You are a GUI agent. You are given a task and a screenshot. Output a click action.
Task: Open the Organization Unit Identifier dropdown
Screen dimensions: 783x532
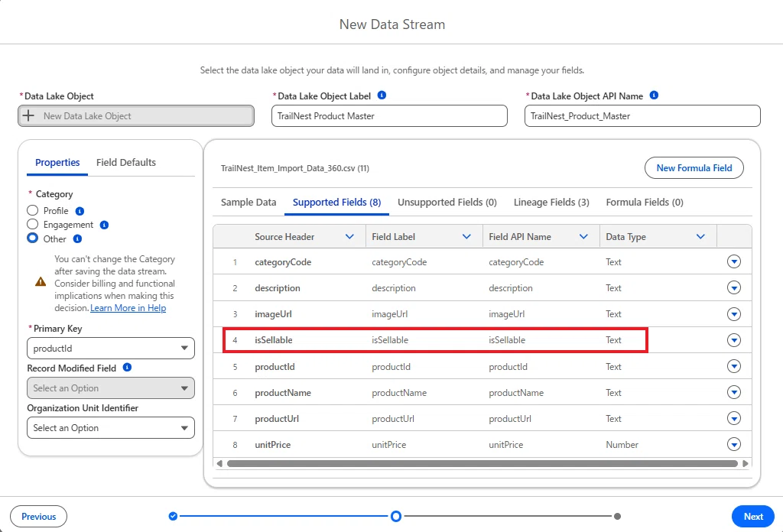[111, 428]
